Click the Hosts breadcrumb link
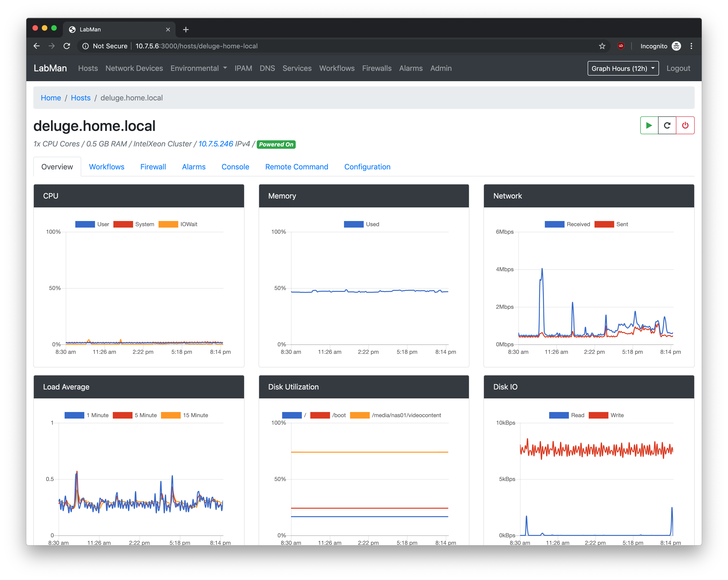This screenshot has height=580, width=728. tap(80, 98)
